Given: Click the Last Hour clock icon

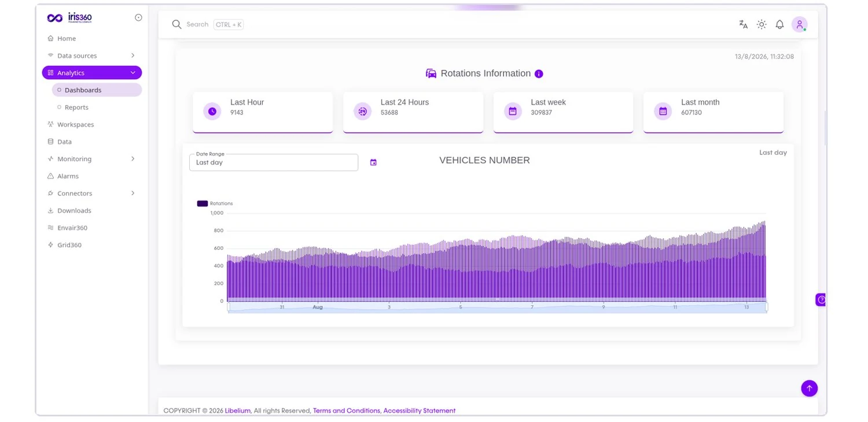Looking at the screenshot, I should pyautogui.click(x=212, y=112).
